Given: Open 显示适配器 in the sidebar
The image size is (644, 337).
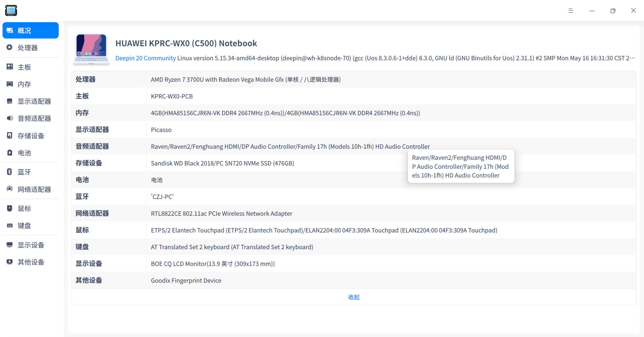Looking at the screenshot, I should click(x=31, y=101).
